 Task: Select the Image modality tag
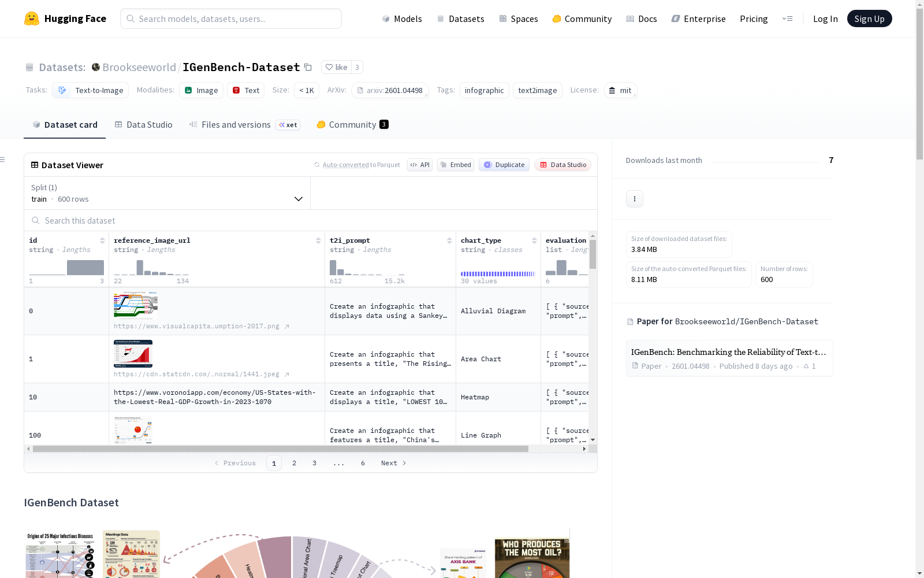pos(201,90)
